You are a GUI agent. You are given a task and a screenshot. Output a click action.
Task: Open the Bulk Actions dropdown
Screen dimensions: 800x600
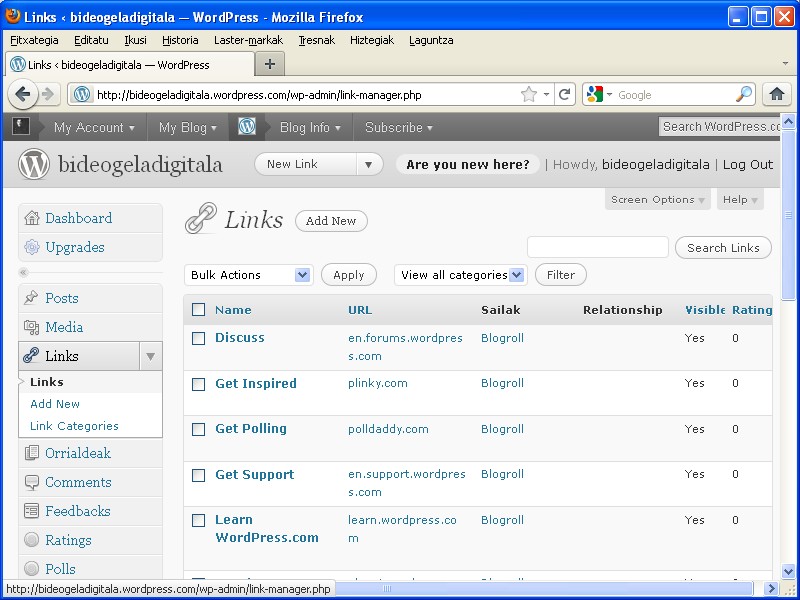pyautogui.click(x=249, y=275)
